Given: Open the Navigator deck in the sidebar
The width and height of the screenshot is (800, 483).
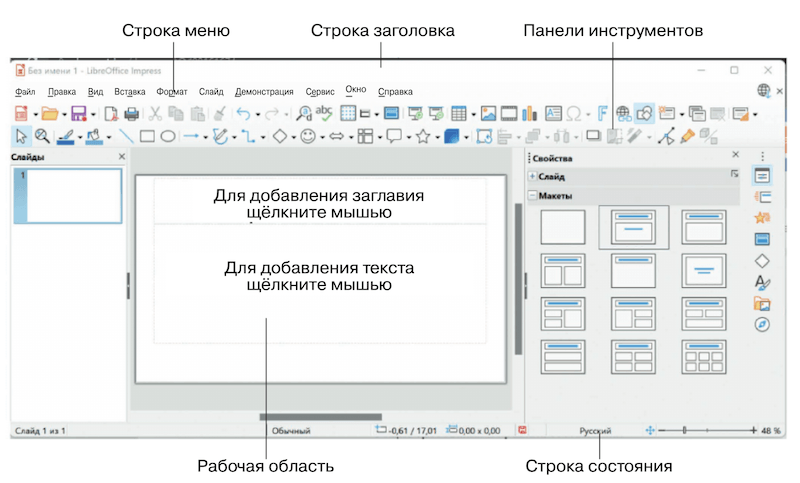Looking at the screenshot, I should (x=762, y=325).
